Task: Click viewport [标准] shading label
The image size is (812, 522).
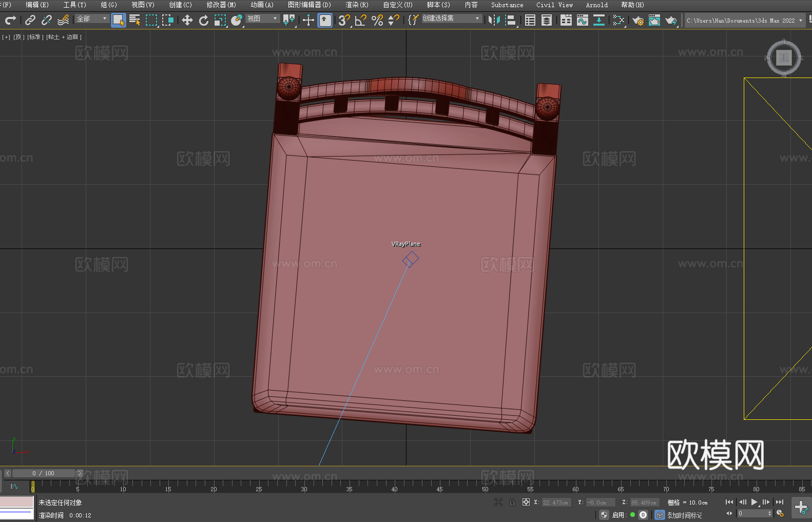Action: click(x=35, y=37)
